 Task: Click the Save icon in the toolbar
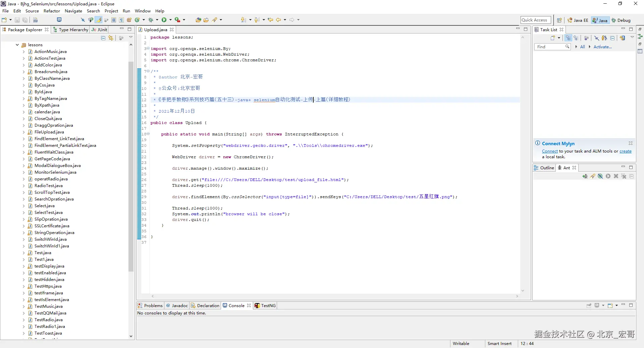pyautogui.click(x=17, y=20)
